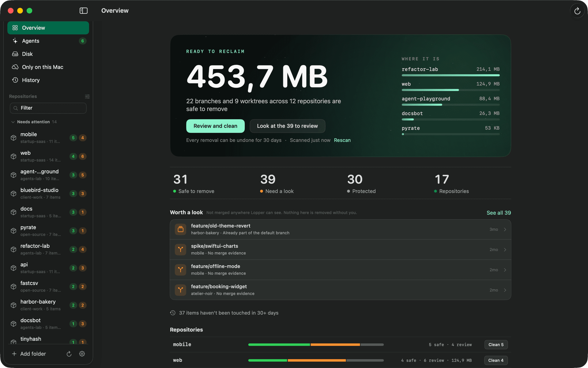Click the 30 Protected stat
Viewport: 588px width, 368px height.
(x=361, y=184)
